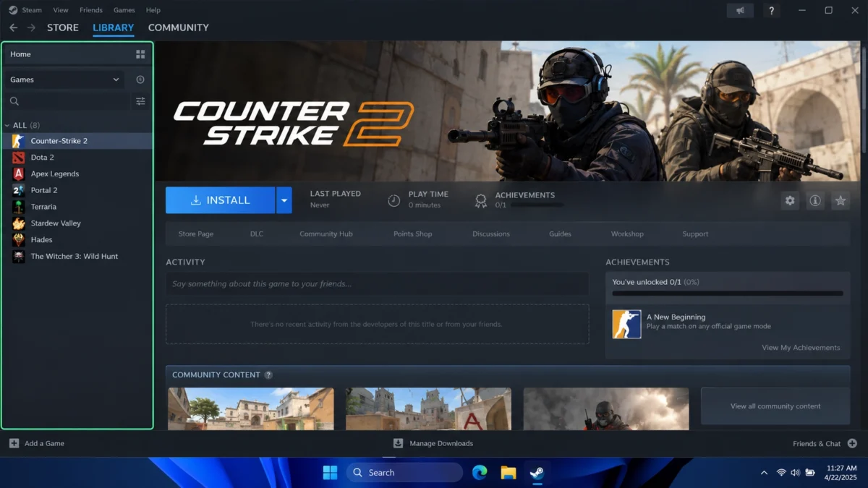Screen dimensions: 868x488
Task: Click the Community Content help icon
Action: pos(268,374)
